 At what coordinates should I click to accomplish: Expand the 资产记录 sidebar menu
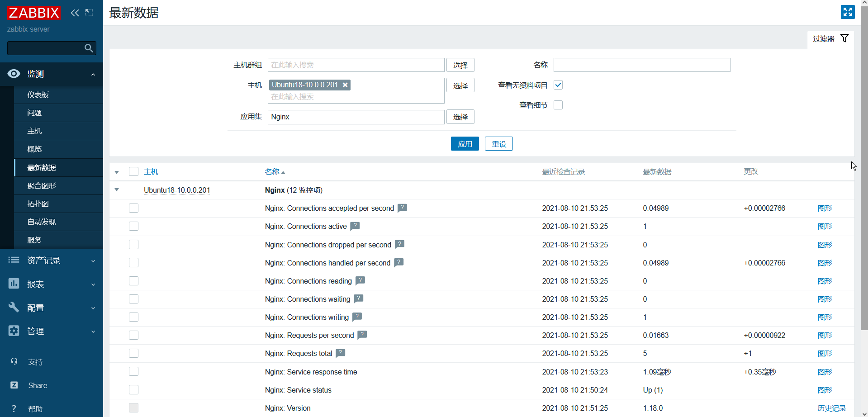pos(52,261)
